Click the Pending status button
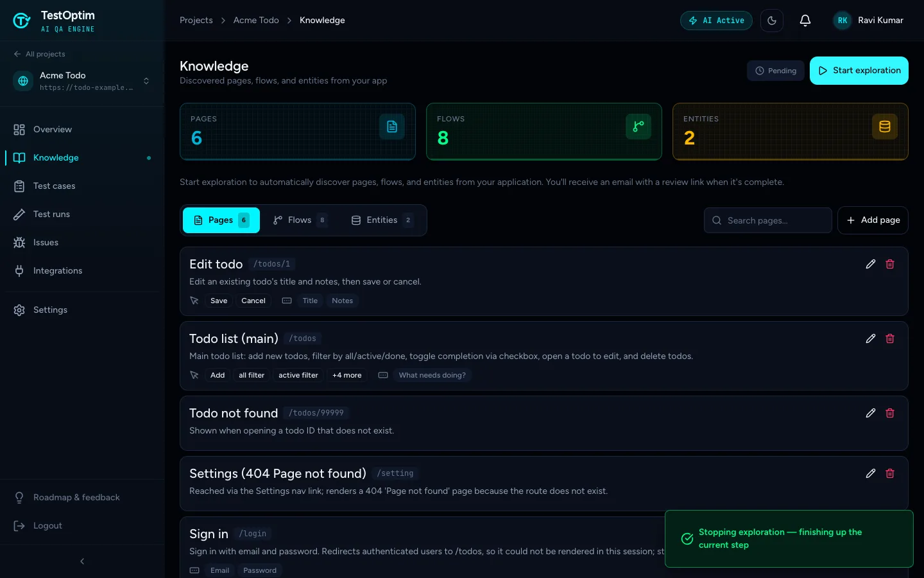The height and width of the screenshot is (578, 924). pyautogui.click(x=776, y=71)
